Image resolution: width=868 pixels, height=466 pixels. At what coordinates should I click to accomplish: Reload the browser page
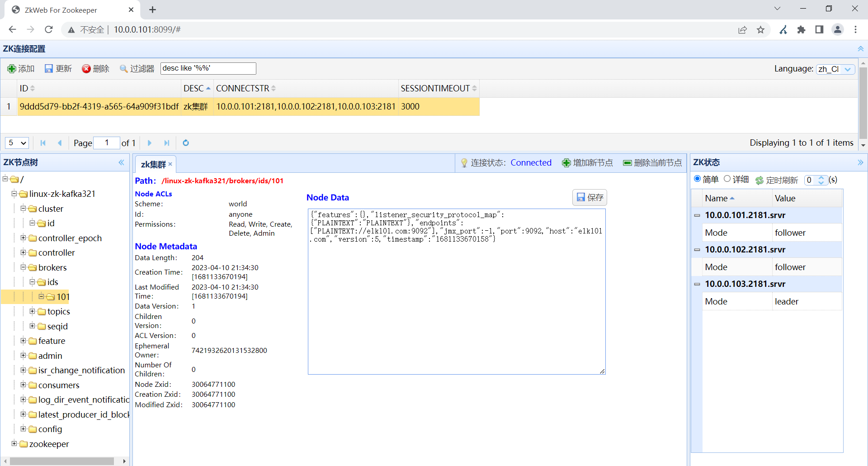coord(49,29)
